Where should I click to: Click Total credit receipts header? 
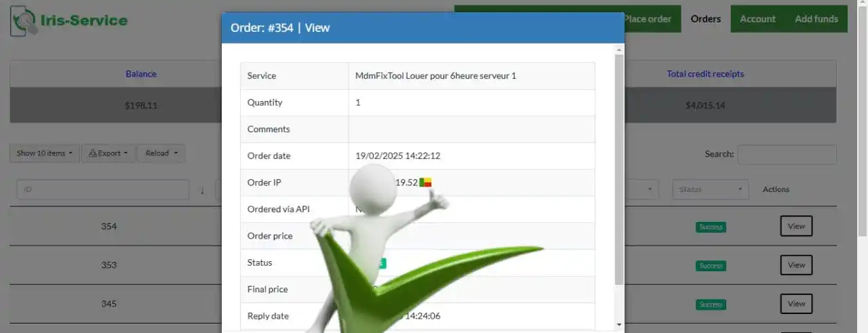[x=705, y=74]
